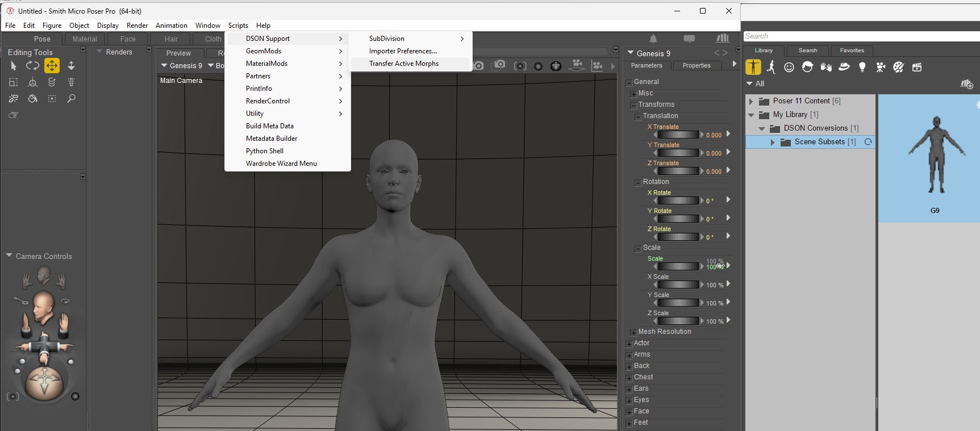
Task: Switch to the Face room tab
Action: coord(128,39)
